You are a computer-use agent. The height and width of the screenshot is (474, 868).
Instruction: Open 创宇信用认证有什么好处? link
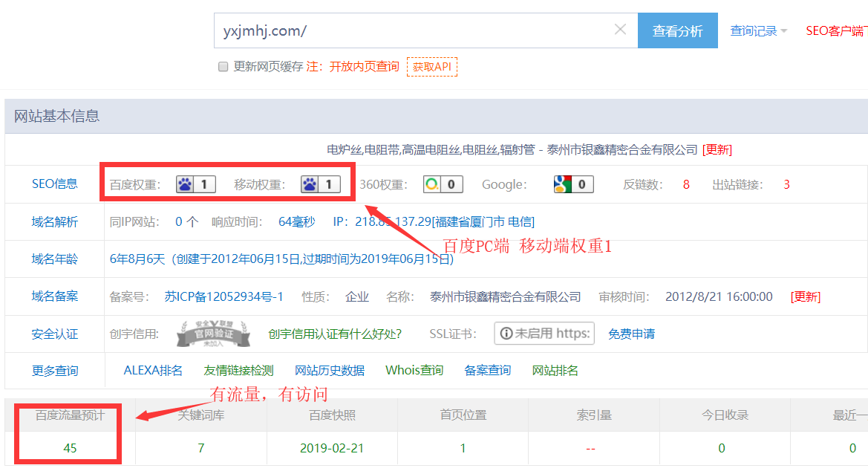[334, 334]
